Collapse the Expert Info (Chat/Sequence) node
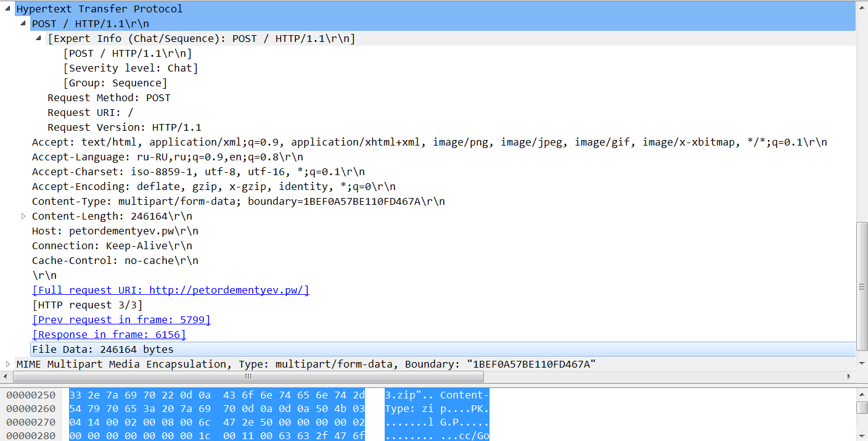The height and width of the screenshot is (441, 868). tap(39, 38)
